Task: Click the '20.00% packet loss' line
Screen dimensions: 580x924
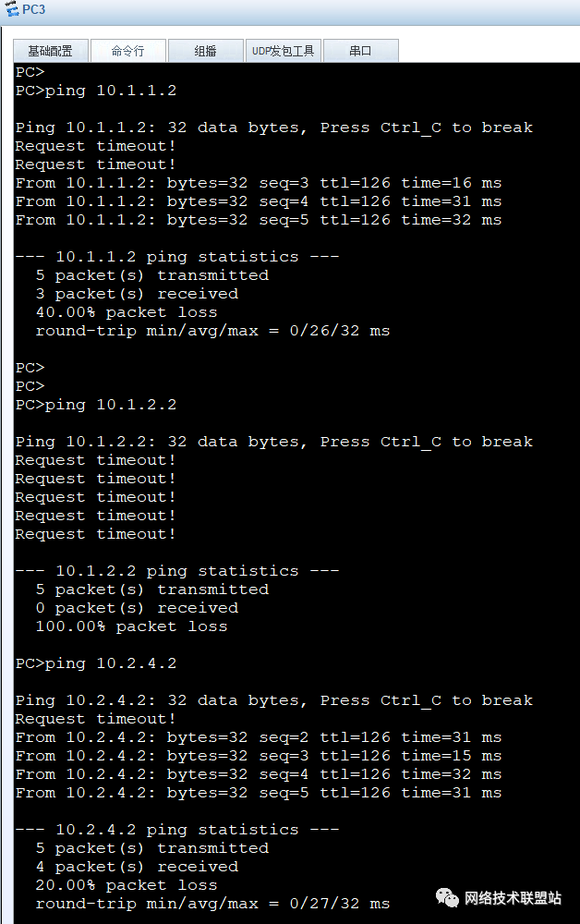Action: (126, 885)
